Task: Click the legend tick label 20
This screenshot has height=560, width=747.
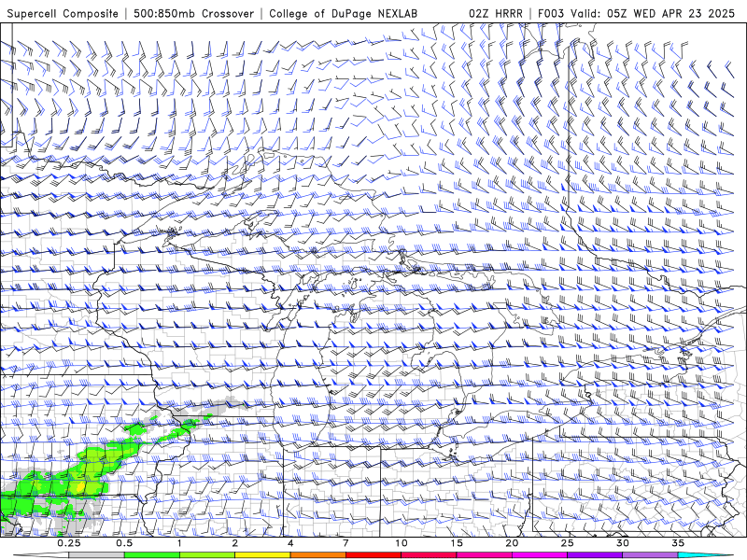Action: (512, 543)
